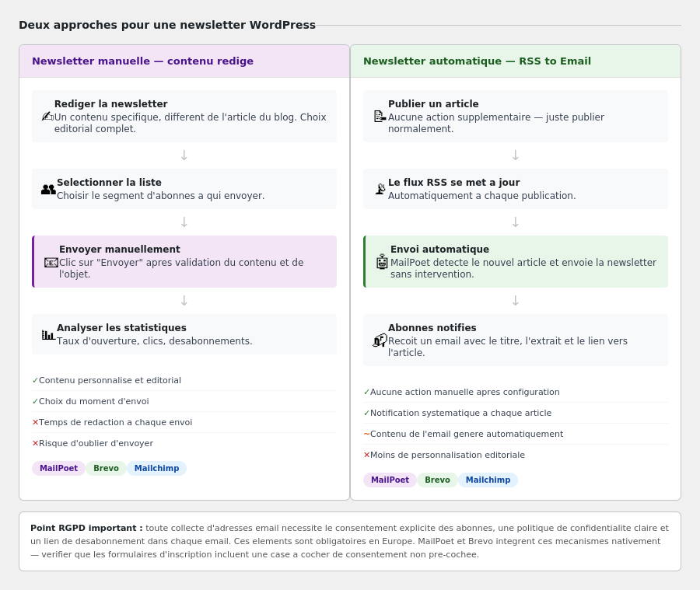Click the Mailchimp tag in the automatic column
Viewport: 700px width, 590px height.
click(488, 480)
